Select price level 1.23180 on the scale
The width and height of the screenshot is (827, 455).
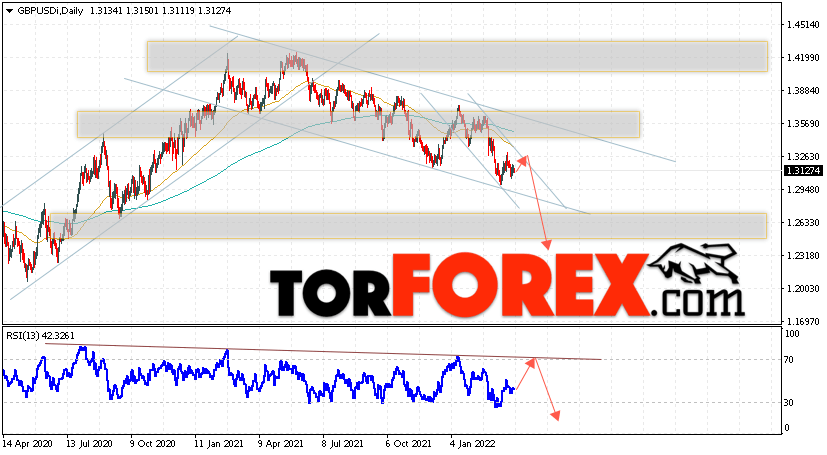click(x=803, y=255)
